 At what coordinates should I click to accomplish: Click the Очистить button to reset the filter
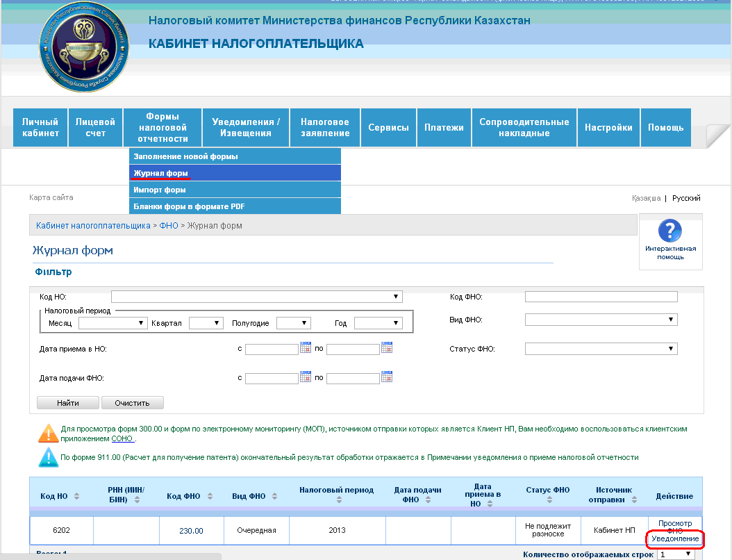[x=132, y=403]
